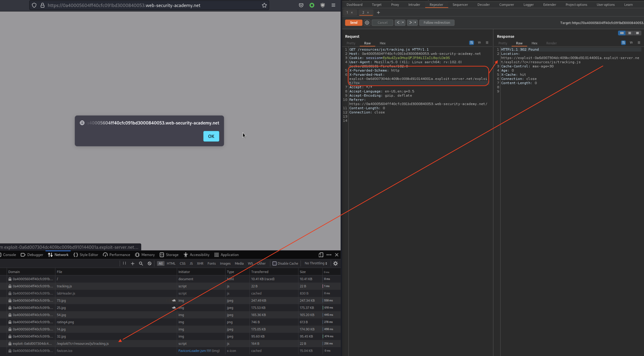Image resolution: width=644 pixels, height=356 pixels.
Task: Open No Throttling dropdown
Action: coord(316,263)
